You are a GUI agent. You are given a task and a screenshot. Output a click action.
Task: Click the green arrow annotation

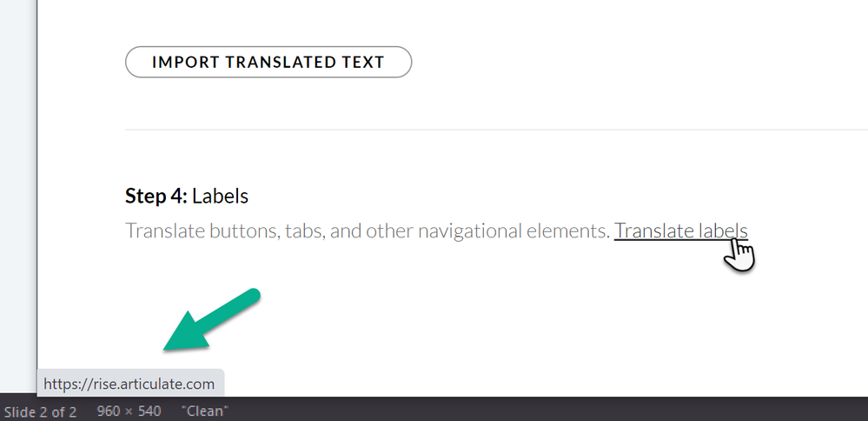point(213,321)
